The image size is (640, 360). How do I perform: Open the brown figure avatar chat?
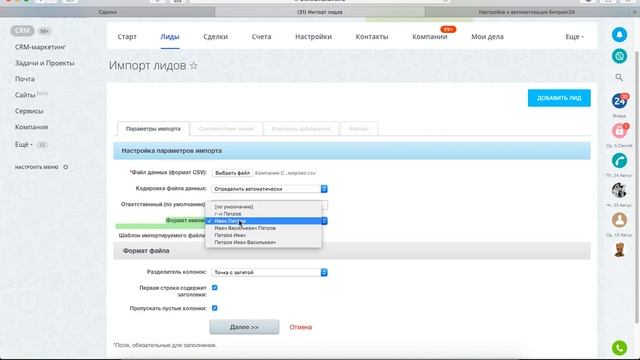619,250
